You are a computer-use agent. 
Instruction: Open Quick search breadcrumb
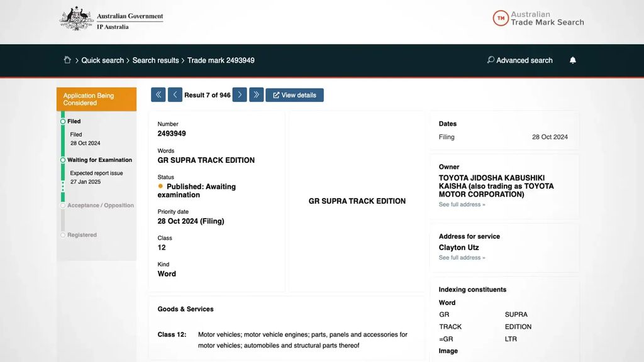pos(103,60)
